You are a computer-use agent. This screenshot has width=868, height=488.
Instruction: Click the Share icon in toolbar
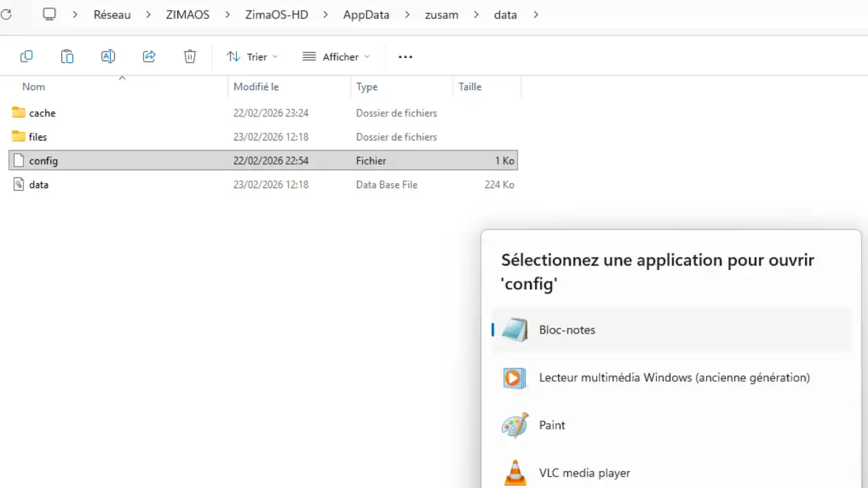[149, 57]
